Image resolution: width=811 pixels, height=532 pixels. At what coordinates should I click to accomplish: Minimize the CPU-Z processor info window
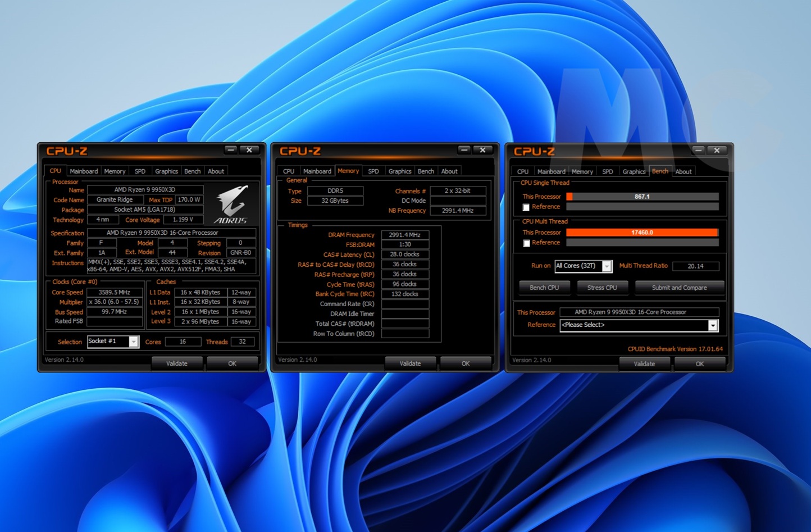click(230, 149)
